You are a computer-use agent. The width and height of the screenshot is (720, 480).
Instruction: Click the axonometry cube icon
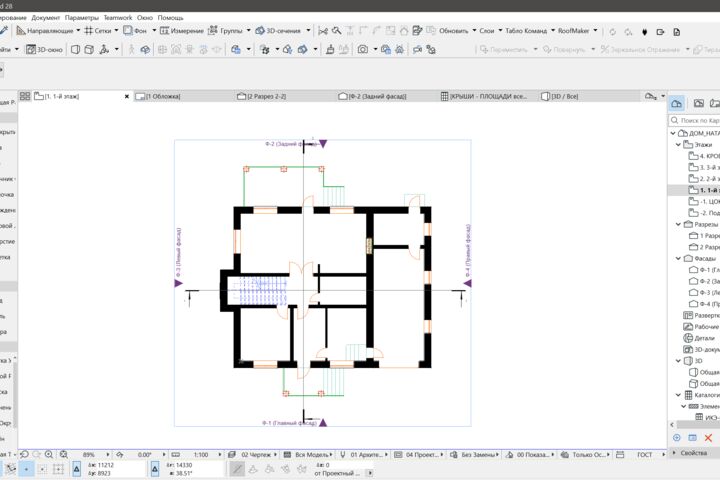89,49
